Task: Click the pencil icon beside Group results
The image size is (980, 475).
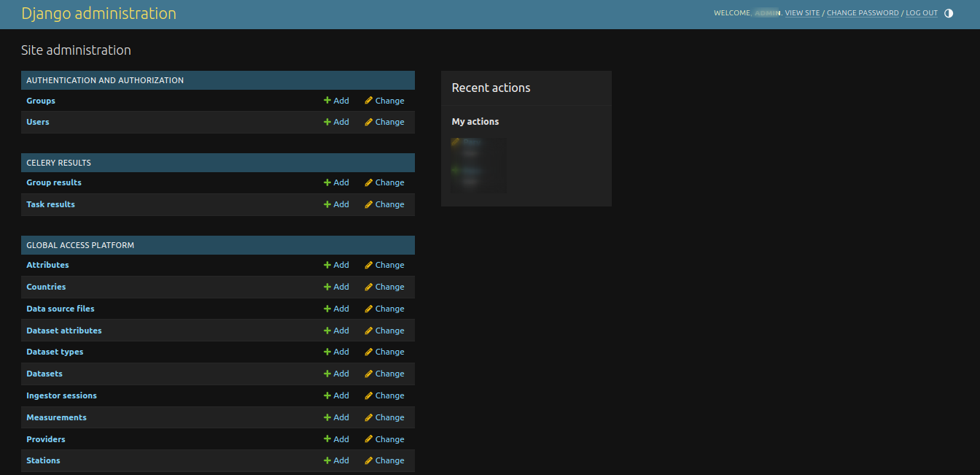Action: (x=370, y=182)
